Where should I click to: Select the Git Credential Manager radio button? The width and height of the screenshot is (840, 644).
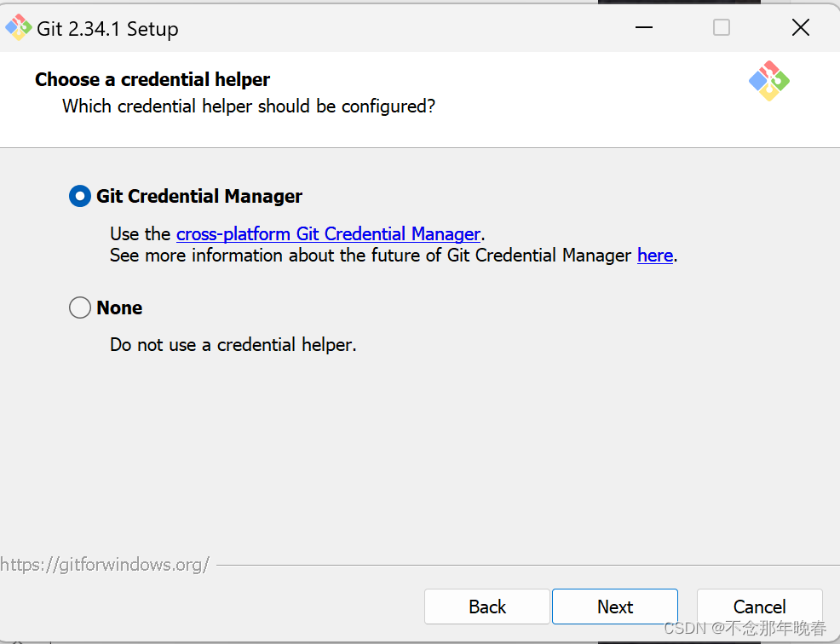(80, 196)
